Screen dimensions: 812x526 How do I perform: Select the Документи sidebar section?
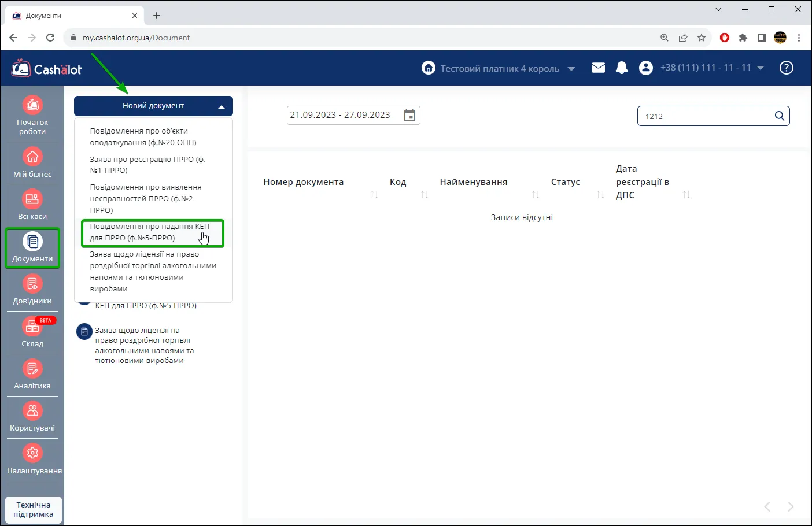[32, 248]
